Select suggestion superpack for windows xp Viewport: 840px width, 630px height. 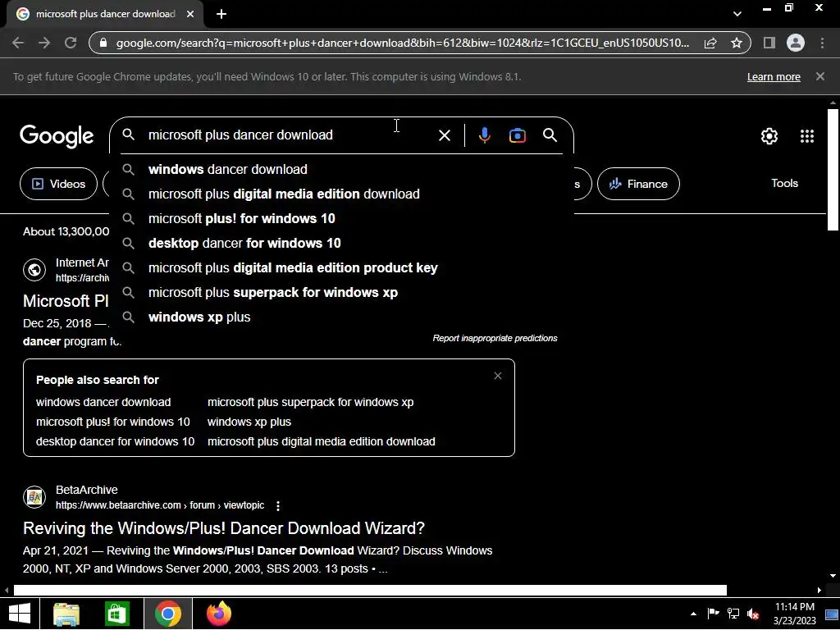(341, 293)
